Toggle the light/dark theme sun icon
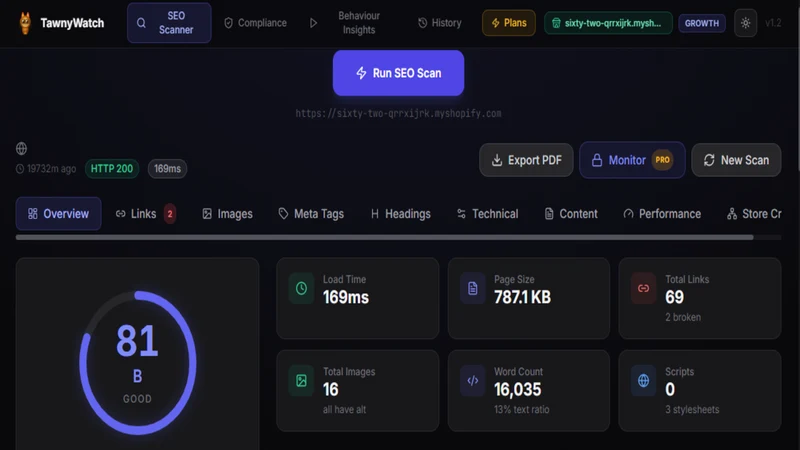The height and width of the screenshot is (450, 800). pyautogui.click(x=745, y=23)
